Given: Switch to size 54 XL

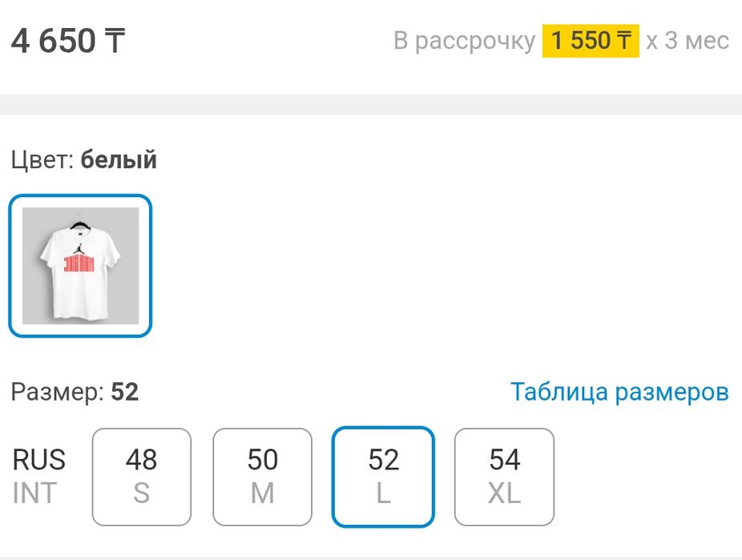Looking at the screenshot, I should click(504, 477).
